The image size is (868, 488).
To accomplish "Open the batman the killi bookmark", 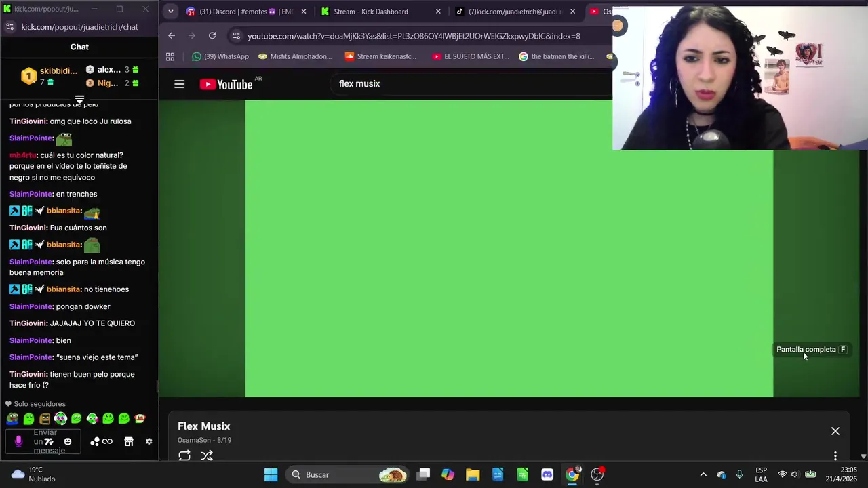I will 557,56.
